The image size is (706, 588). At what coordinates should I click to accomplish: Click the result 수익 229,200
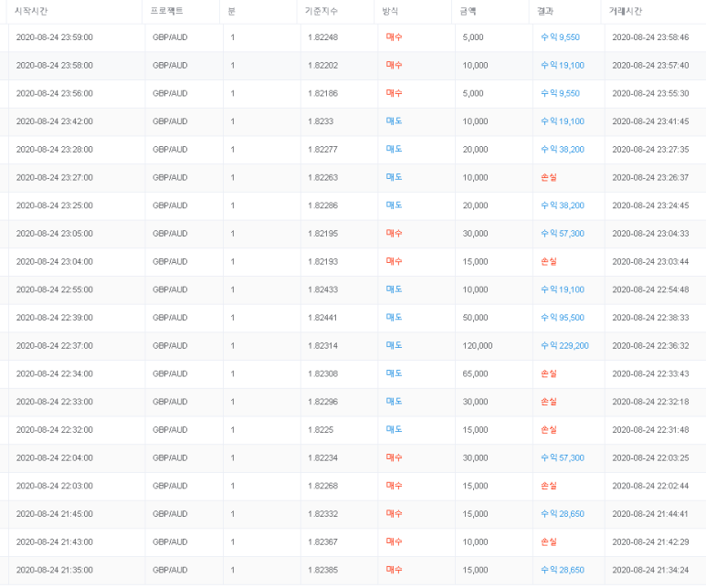tap(564, 346)
